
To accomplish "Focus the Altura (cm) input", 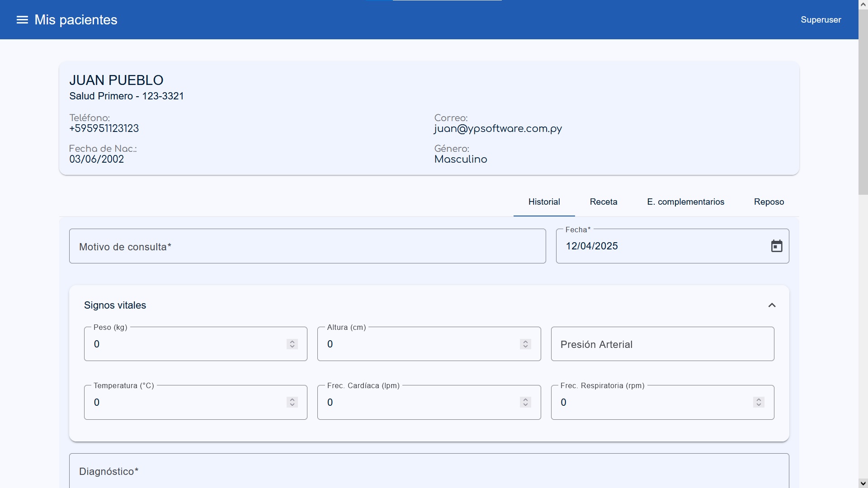I will click(429, 344).
